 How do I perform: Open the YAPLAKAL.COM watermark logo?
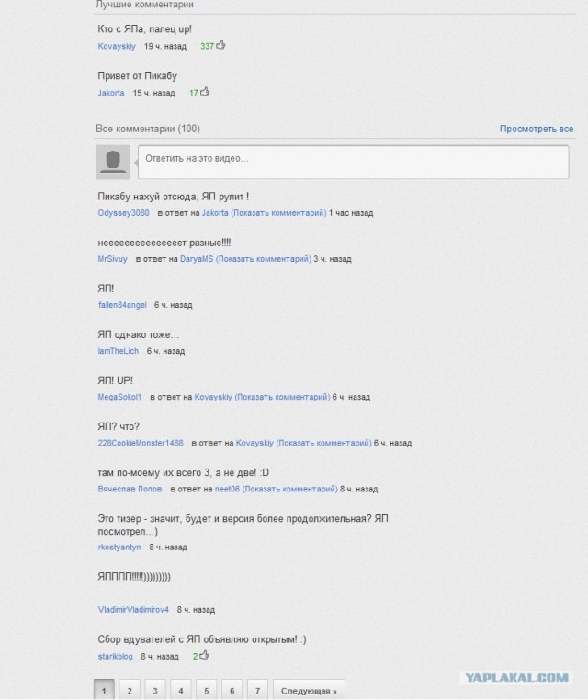coord(517,678)
